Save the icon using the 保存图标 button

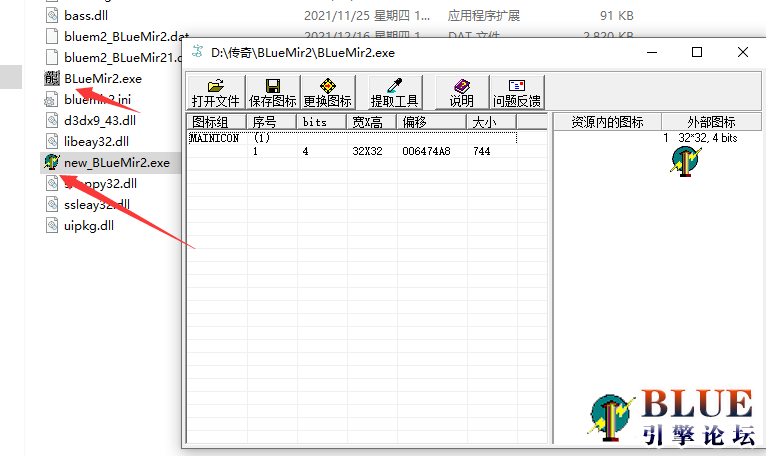[x=273, y=92]
